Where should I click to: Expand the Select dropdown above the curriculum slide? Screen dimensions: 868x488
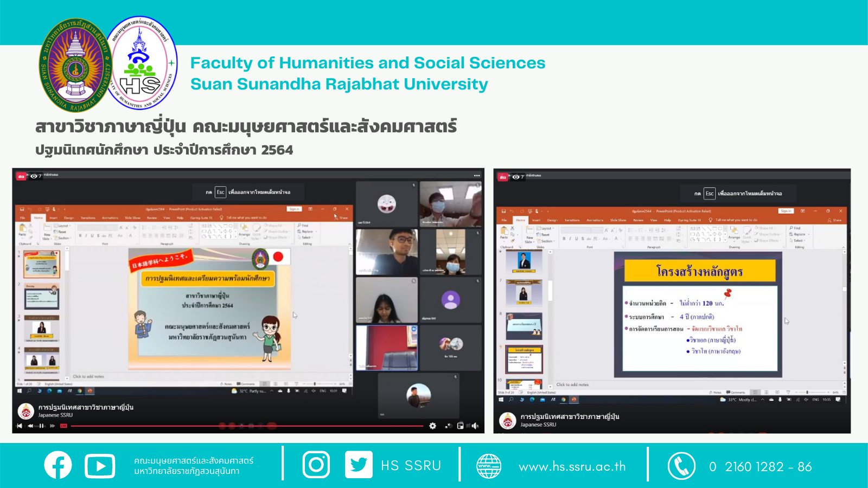pyautogui.click(x=798, y=240)
